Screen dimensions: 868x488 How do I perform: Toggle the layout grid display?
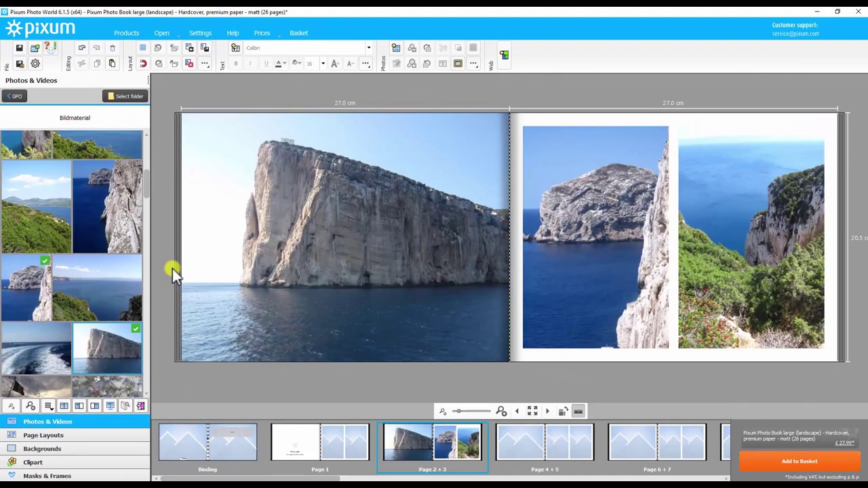[143, 48]
